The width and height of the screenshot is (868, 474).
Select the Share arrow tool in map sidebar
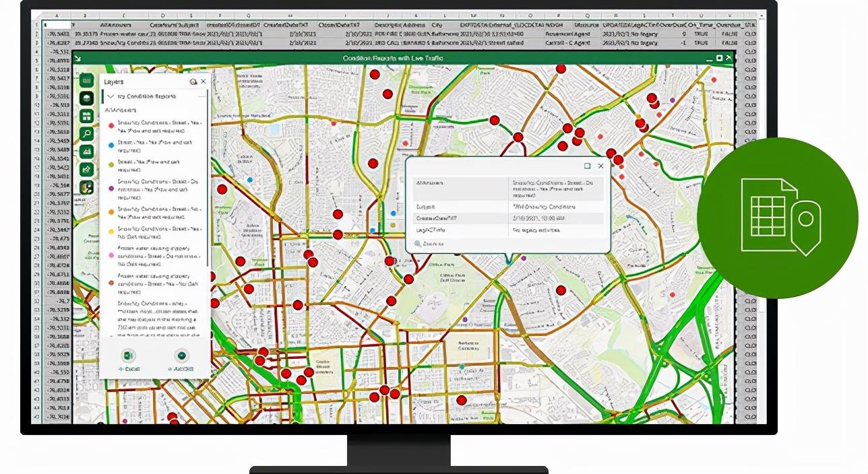click(x=86, y=170)
